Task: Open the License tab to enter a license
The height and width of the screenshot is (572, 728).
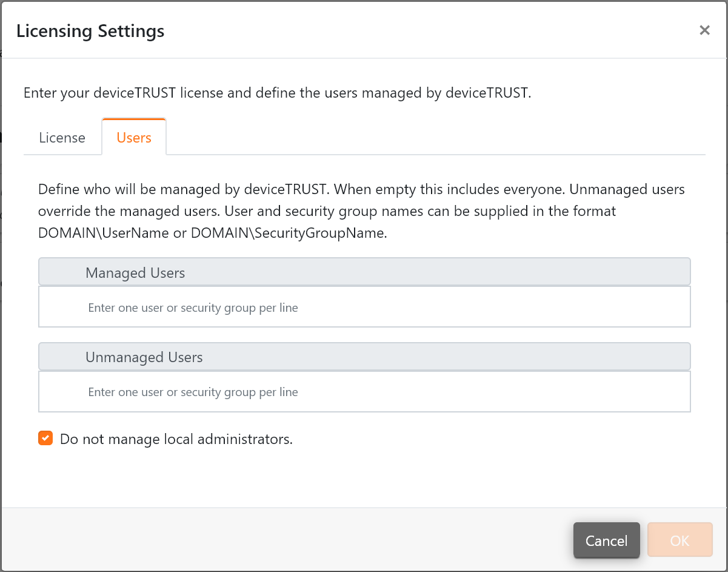Action: click(x=61, y=138)
